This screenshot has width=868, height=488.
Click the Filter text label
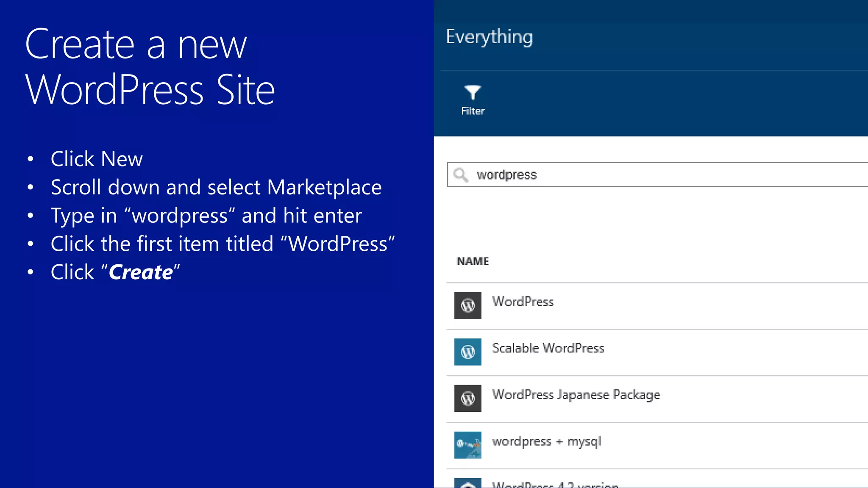click(473, 111)
